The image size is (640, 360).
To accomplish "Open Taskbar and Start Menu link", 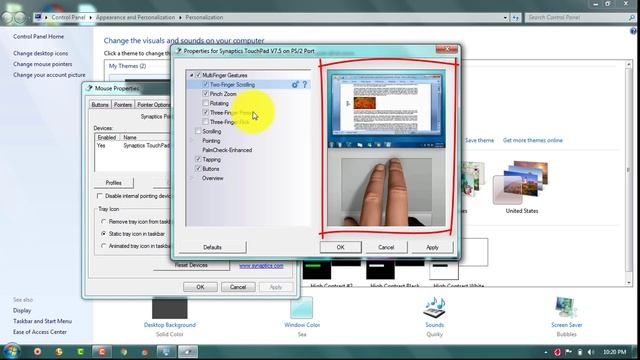I will pos(42,321).
